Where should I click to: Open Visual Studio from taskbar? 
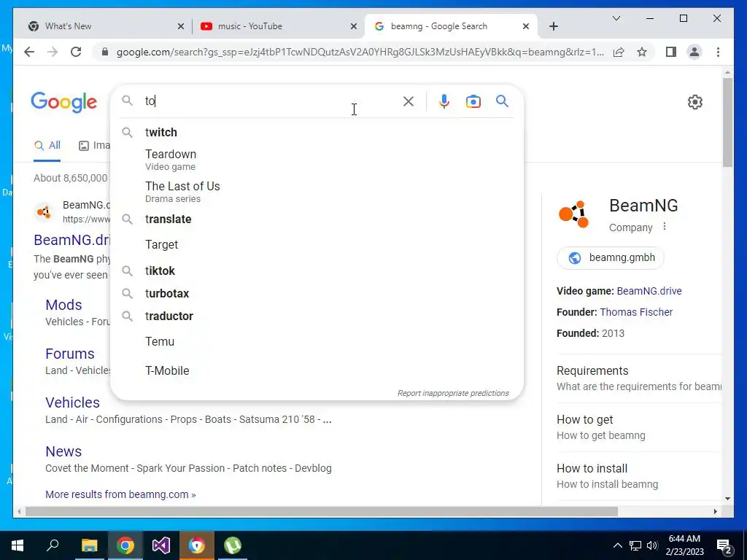161,545
